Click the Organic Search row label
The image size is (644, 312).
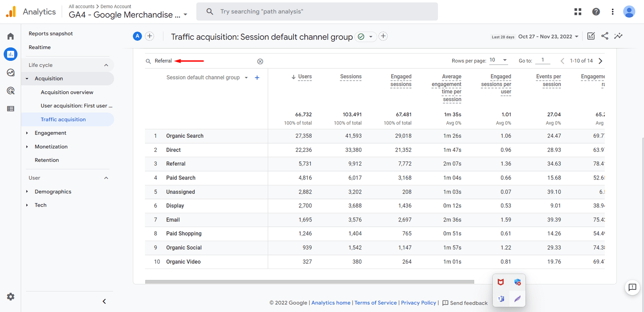click(185, 136)
